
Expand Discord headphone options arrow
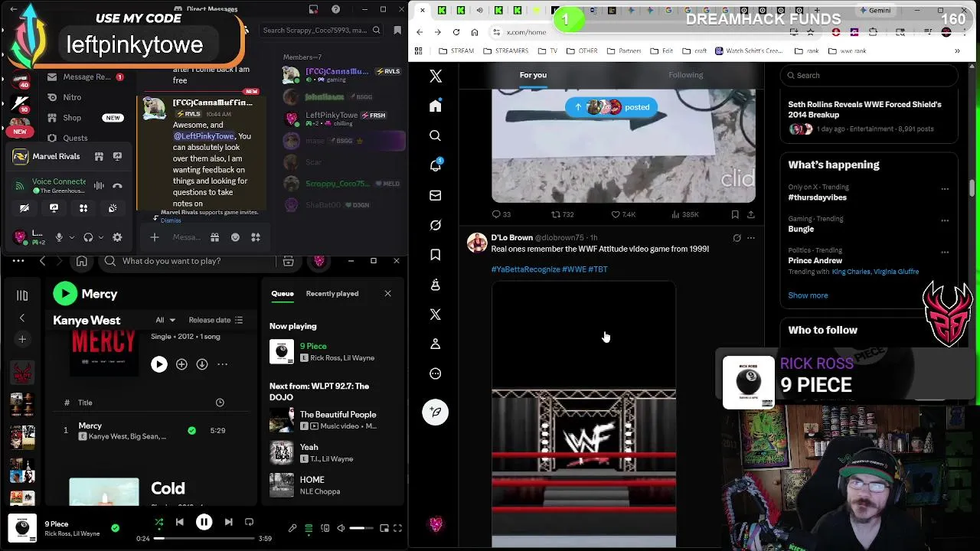(x=101, y=237)
